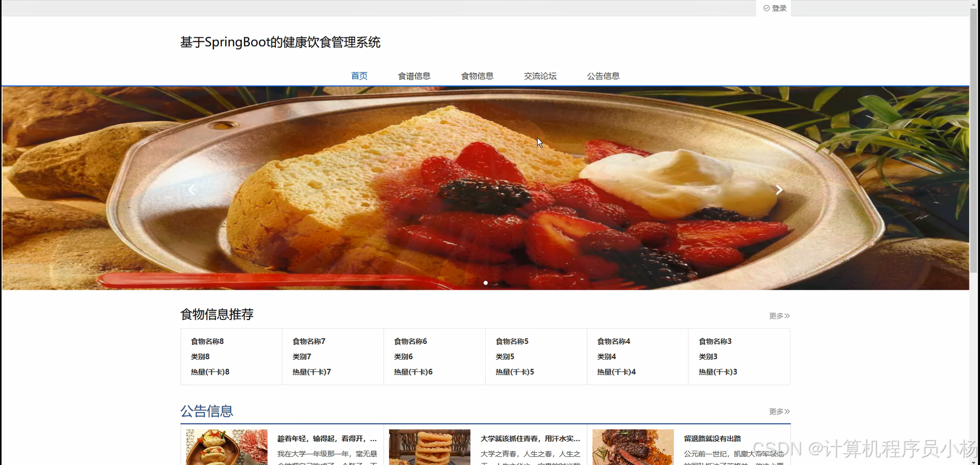
Task: Open the 食物信息 menu item
Action: click(x=477, y=76)
